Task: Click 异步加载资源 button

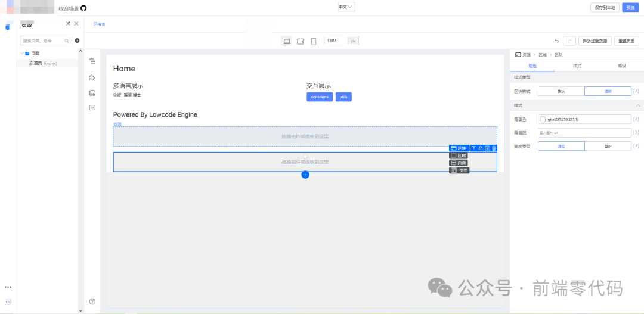Action: click(x=595, y=41)
